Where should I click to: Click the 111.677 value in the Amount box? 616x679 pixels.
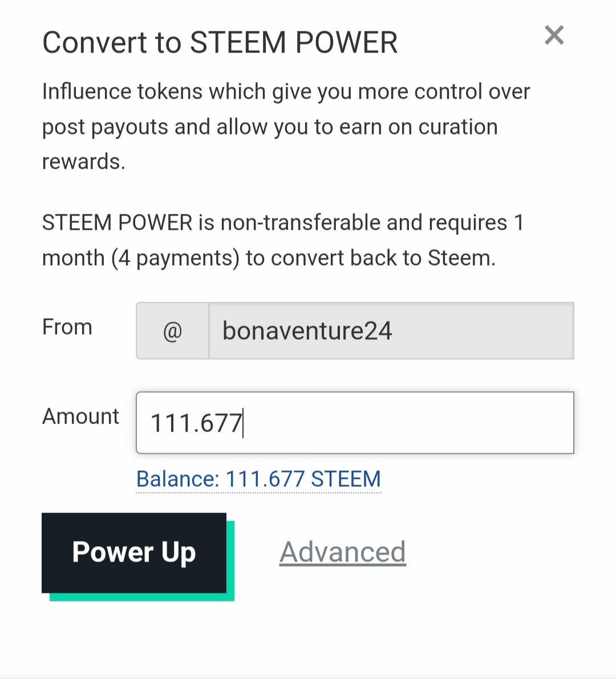coord(196,423)
